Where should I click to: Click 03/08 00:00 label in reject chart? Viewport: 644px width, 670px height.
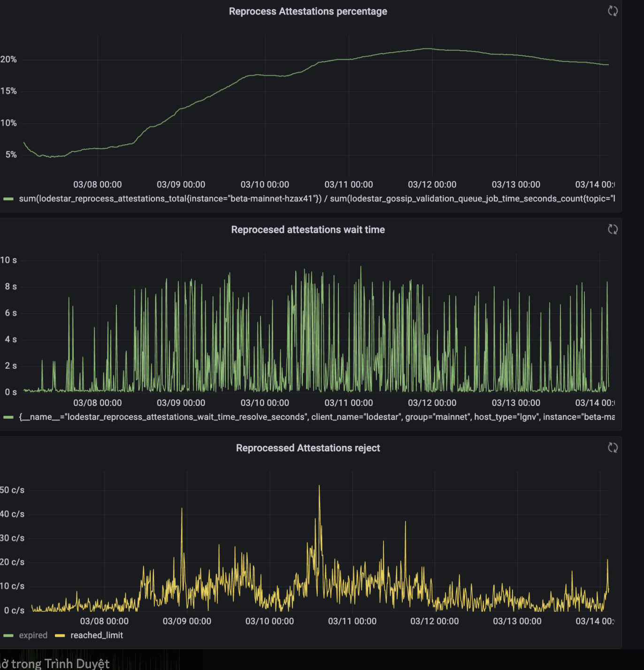click(104, 621)
